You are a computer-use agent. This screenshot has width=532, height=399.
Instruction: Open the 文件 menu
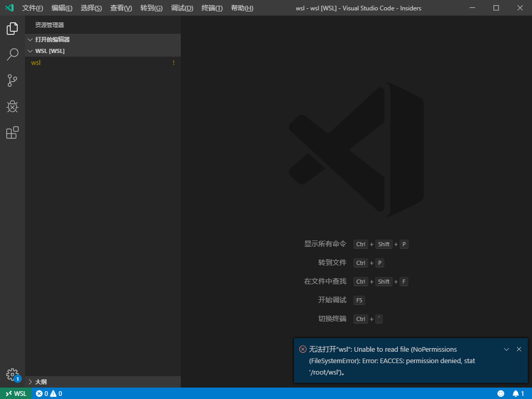[32, 8]
